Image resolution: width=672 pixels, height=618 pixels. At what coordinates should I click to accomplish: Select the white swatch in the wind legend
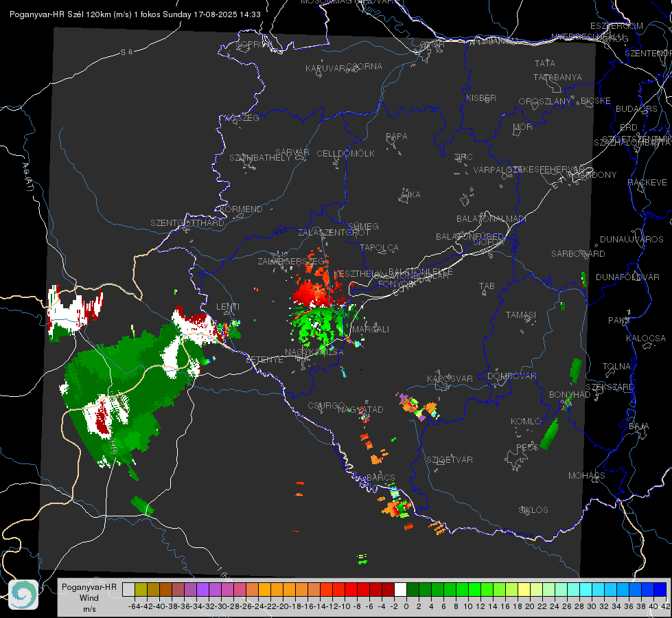400,589
